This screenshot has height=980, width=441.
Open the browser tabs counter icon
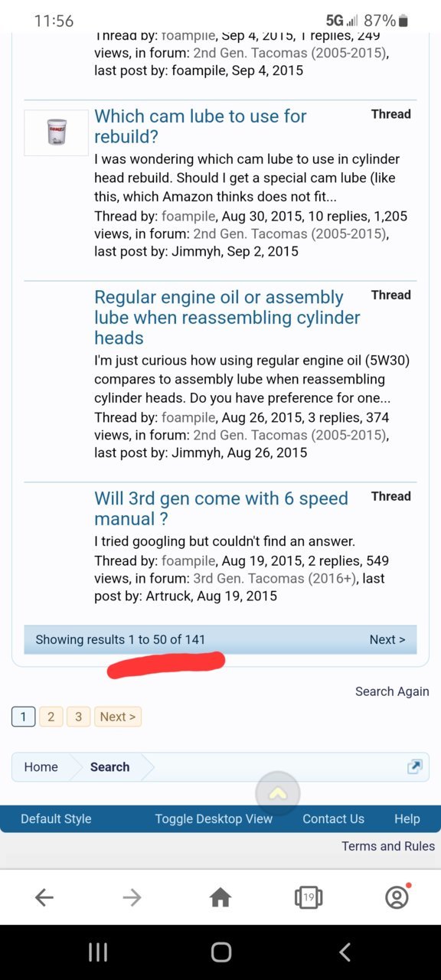tap(309, 897)
